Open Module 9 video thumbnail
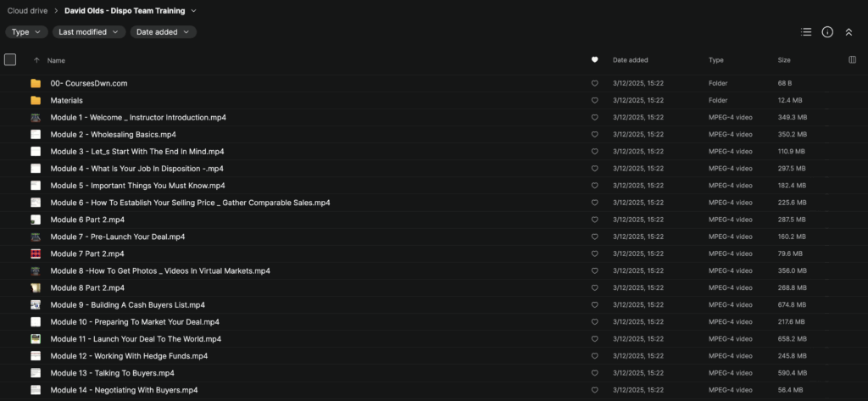 point(36,305)
